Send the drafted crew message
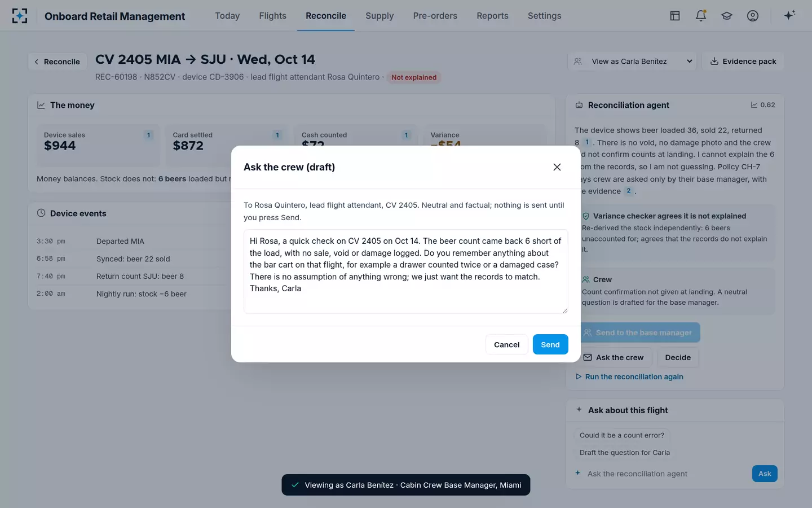 click(x=550, y=345)
